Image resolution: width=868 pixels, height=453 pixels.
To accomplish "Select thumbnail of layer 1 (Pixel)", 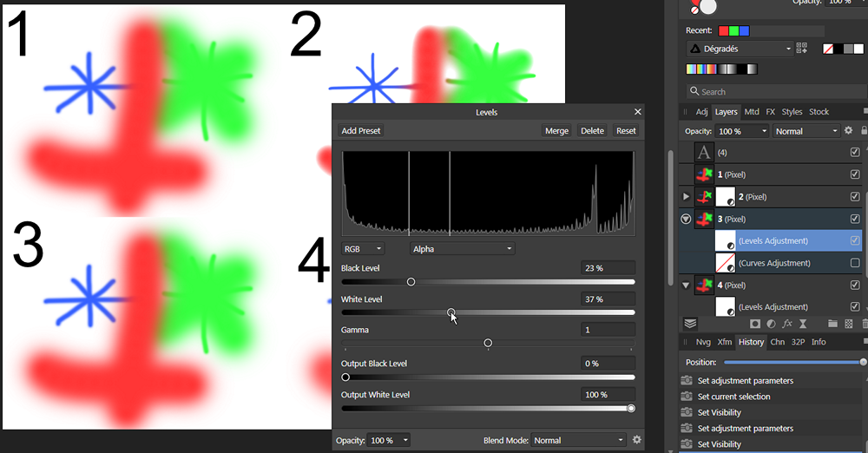I will click(704, 174).
